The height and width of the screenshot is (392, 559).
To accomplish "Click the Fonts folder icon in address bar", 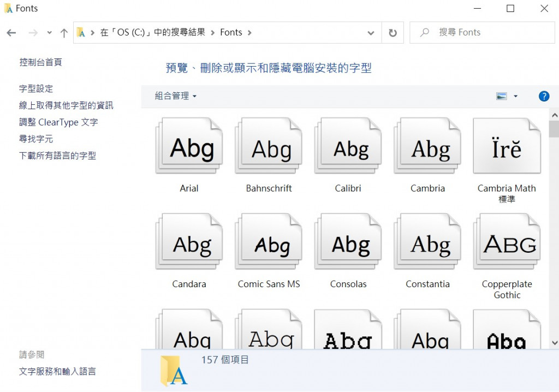I will click(x=81, y=33).
